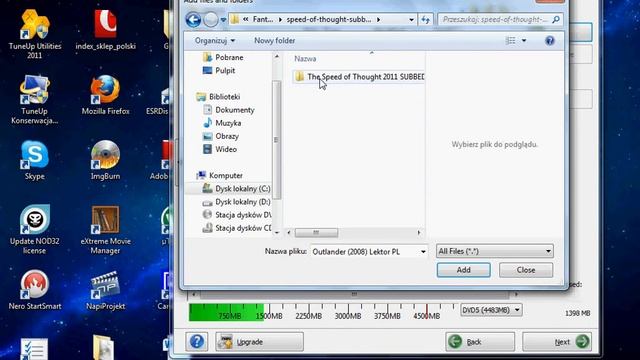Select The Speed of Thought 2011 SUBBED folder
Image resolution: width=640 pixels, height=360 pixels.
(x=359, y=77)
